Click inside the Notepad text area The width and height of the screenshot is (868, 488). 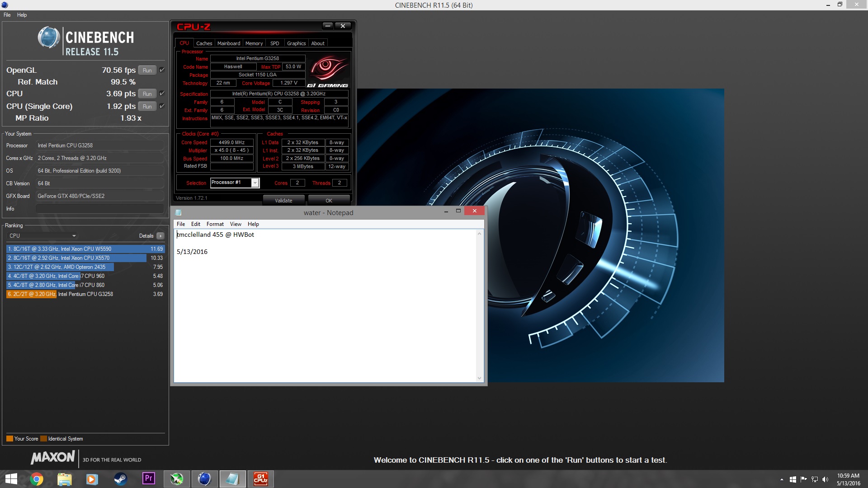[x=325, y=305]
